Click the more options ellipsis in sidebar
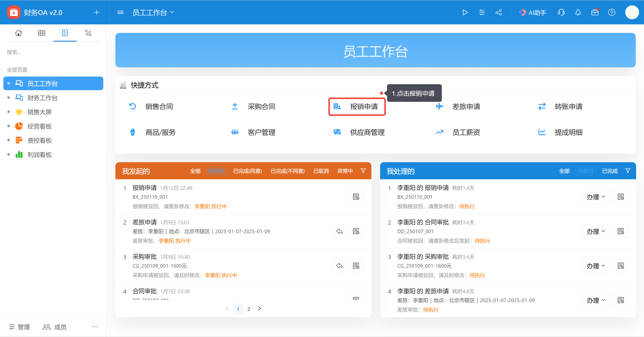This screenshot has width=644, height=337. click(95, 326)
